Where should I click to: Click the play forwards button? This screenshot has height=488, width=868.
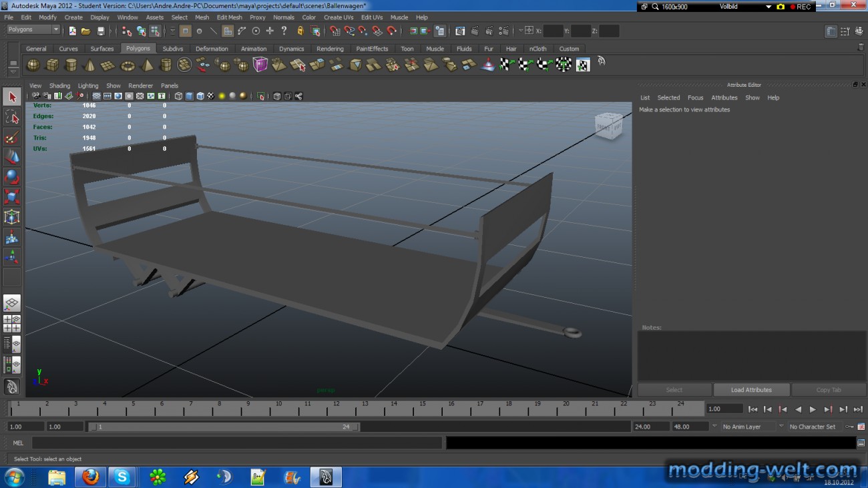coord(813,409)
